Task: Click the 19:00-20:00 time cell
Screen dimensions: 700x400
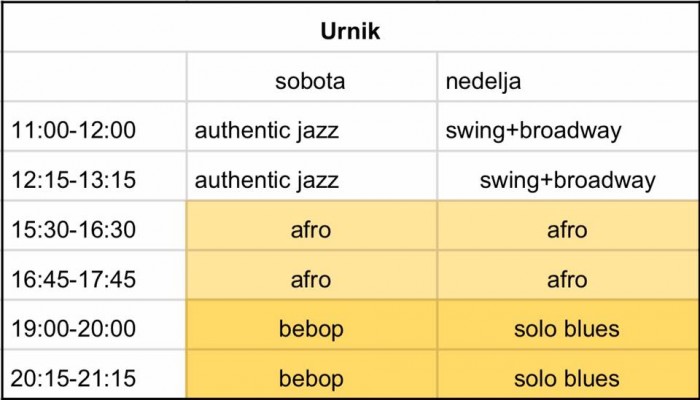Action: point(95,325)
